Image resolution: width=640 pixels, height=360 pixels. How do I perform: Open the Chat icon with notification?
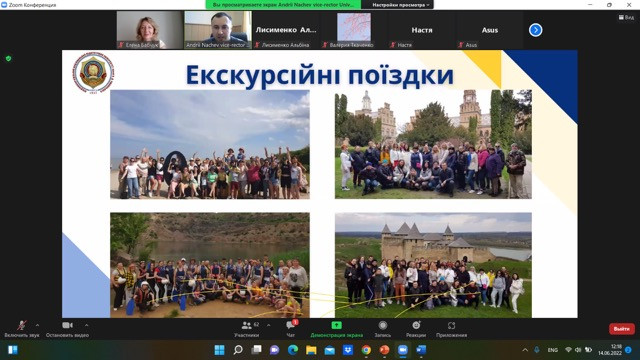(x=291, y=325)
